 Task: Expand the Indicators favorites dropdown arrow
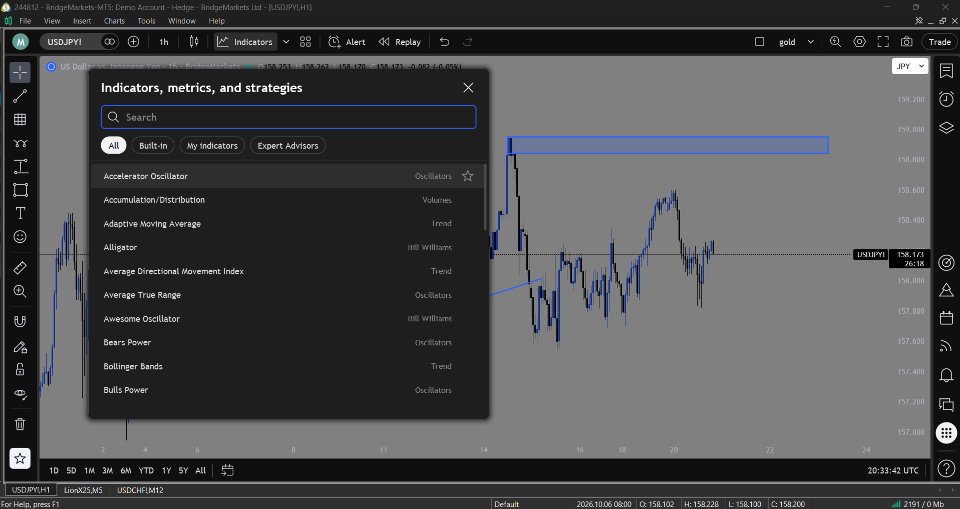point(286,42)
